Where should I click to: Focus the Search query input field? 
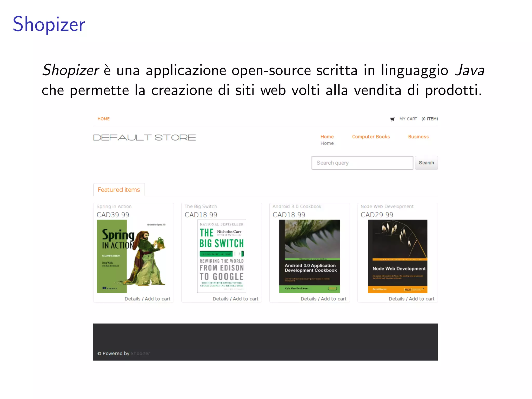[362, 163]
